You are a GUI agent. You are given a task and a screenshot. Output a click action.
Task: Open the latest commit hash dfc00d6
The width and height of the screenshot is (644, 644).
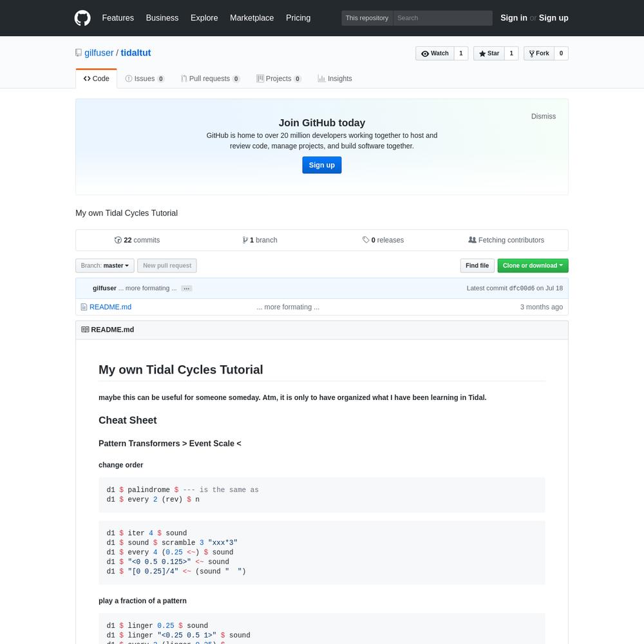click(522, 289)
